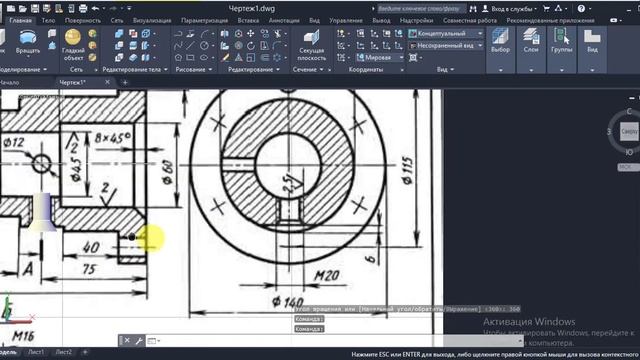Screen dimensions: 640x360
Task: Click the Save diskette icon
Action: 35,8
